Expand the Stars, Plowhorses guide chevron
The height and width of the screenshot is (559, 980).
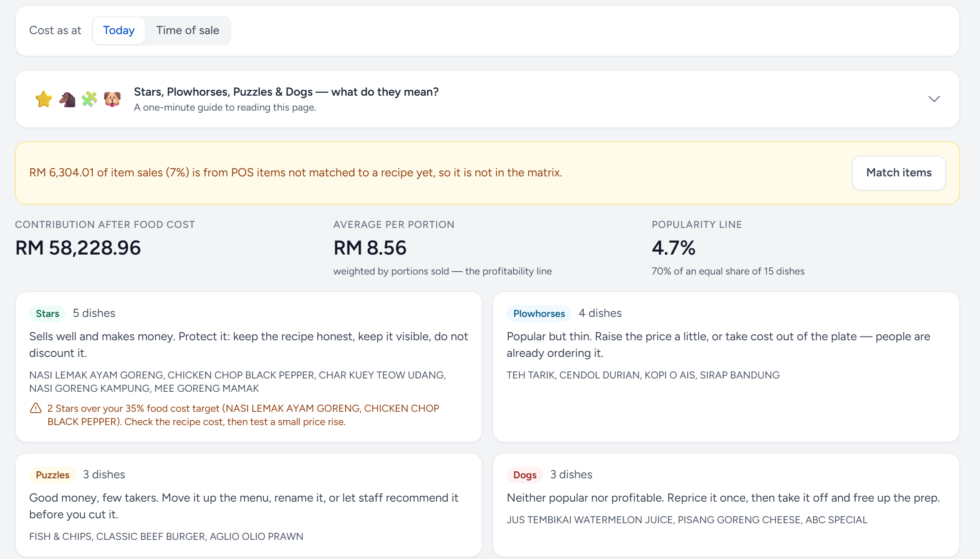coord(934,99)
